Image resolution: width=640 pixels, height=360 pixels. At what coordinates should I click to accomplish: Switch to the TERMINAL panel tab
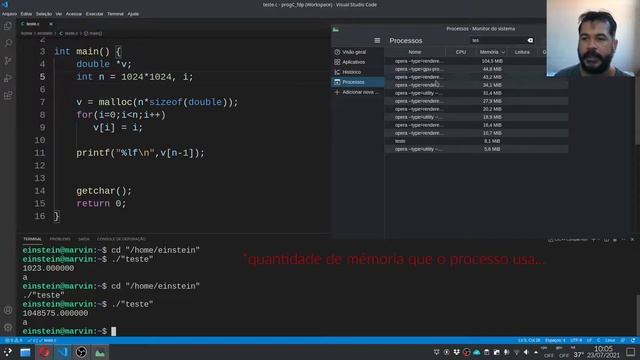point(33,239)
